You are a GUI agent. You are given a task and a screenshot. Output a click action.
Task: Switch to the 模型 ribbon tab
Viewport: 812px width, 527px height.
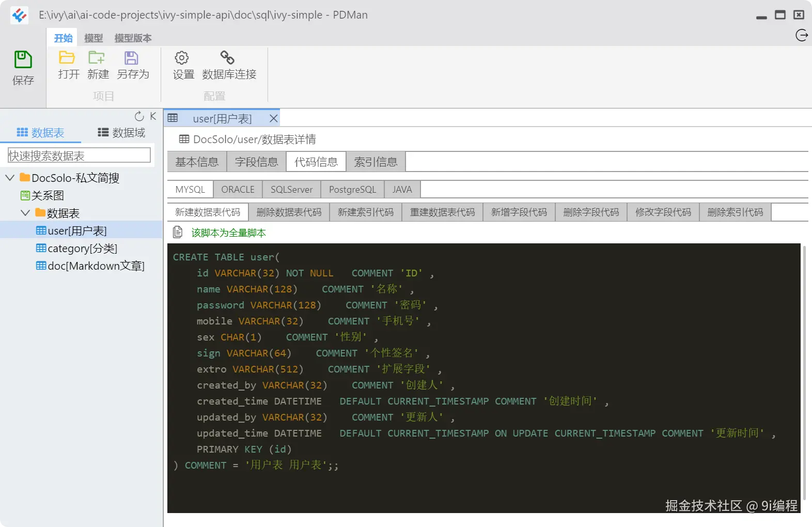point(93,38)
